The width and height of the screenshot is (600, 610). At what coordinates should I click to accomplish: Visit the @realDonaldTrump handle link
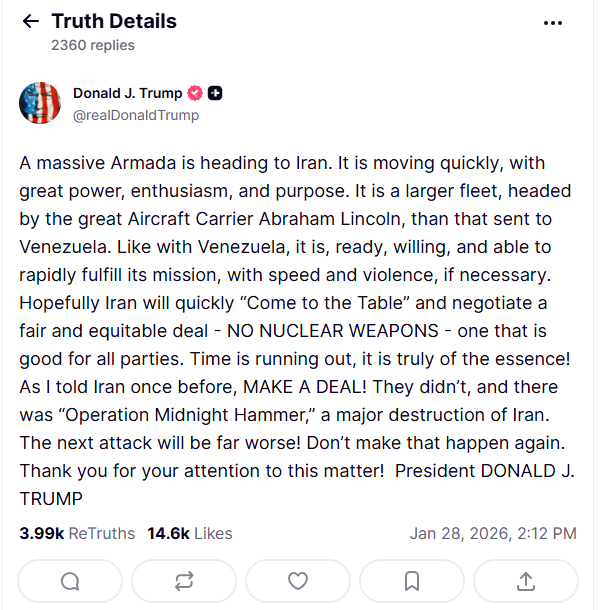(x=136, y=115)
